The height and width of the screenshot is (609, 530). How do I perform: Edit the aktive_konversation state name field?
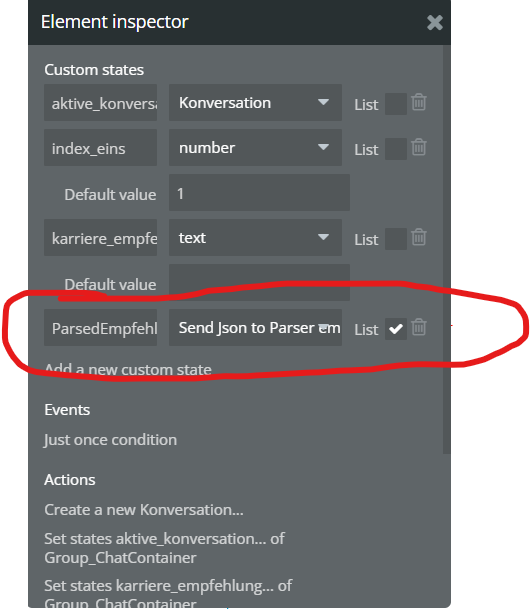(x=101, y=103)
